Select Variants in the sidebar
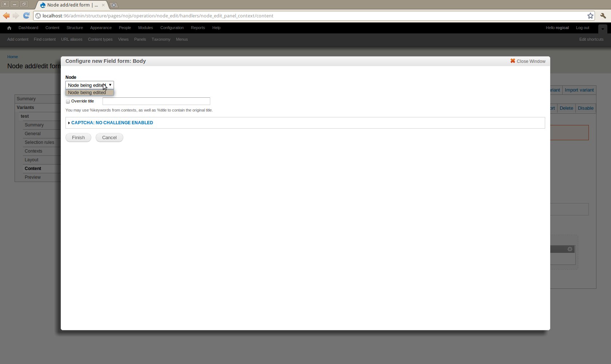The width and height of the screenshot is (611, 364). click(x=25, y=108)
